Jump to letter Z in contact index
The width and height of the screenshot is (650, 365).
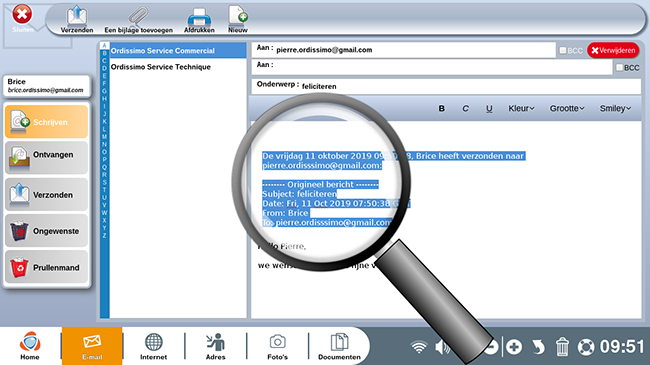click(x=104, y=236)
